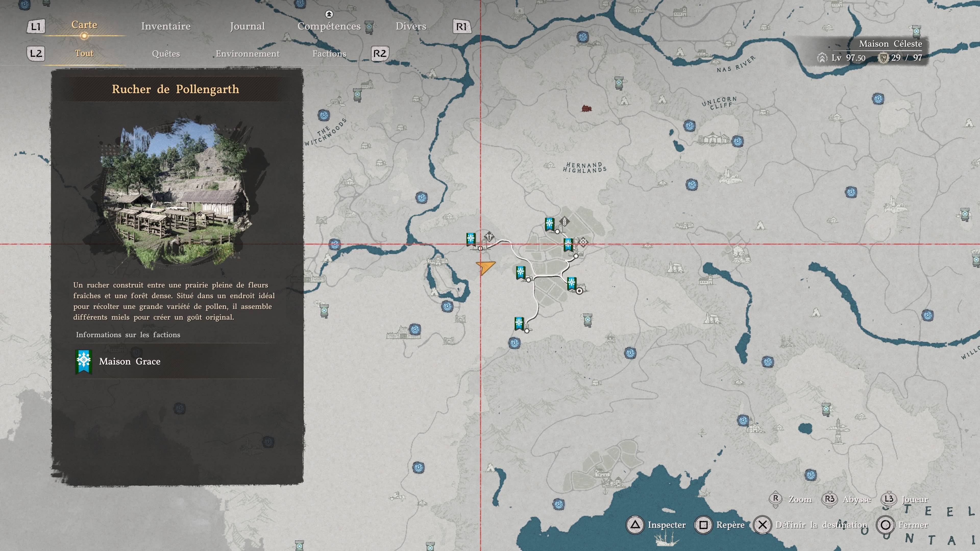Click the up-arrow marker above Compétences

click(x=329, y=14)
